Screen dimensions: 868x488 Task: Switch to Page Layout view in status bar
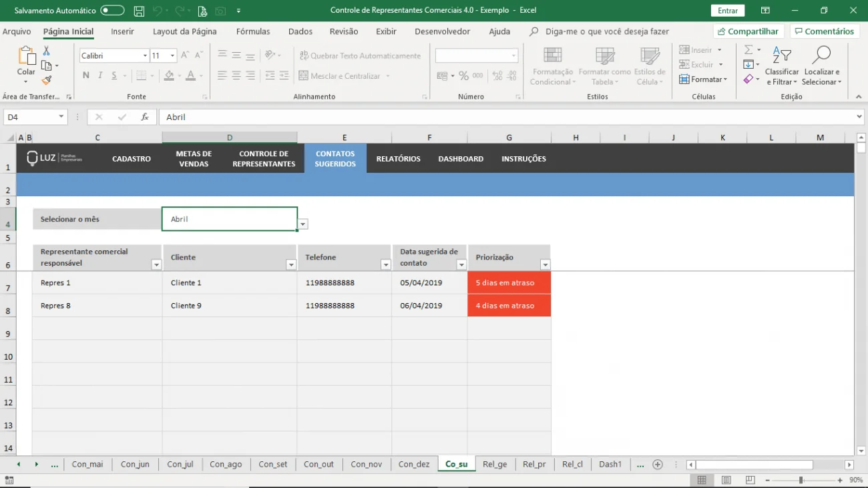point(726,480)
